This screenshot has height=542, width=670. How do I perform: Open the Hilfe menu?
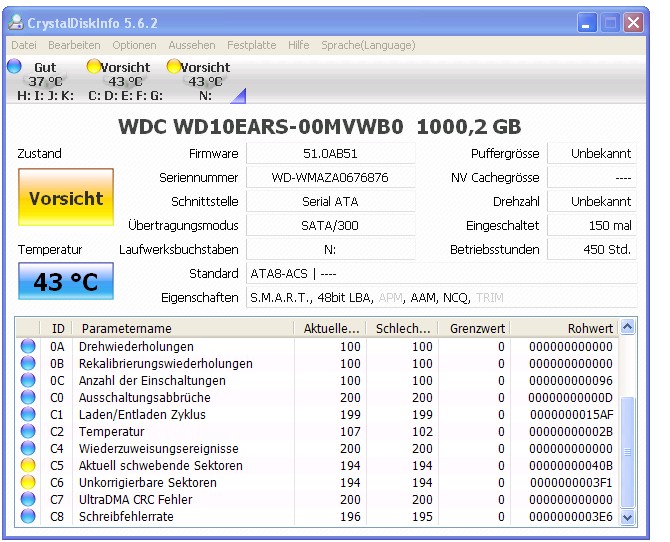point(299,45)
